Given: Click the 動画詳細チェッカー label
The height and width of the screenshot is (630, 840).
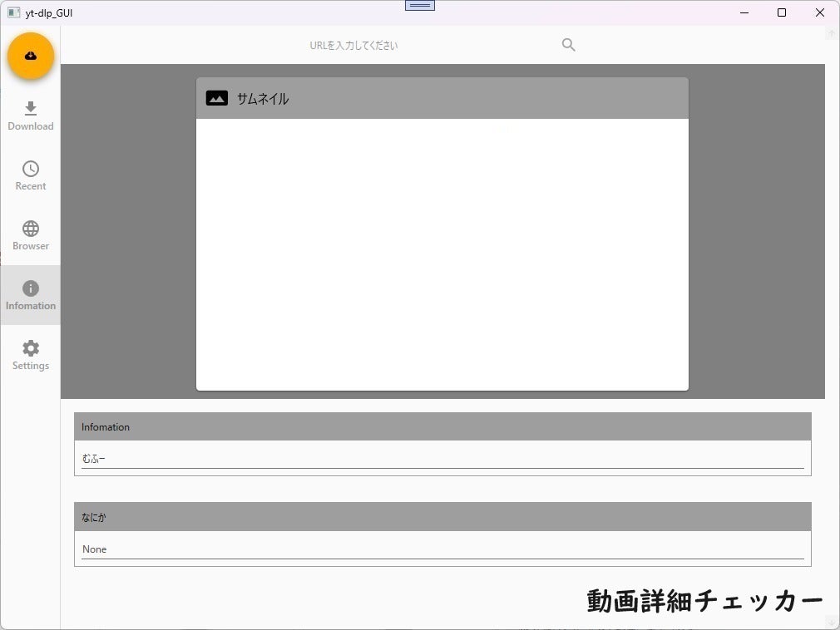Looking at the screenshot, I should (x=703, y=599).
